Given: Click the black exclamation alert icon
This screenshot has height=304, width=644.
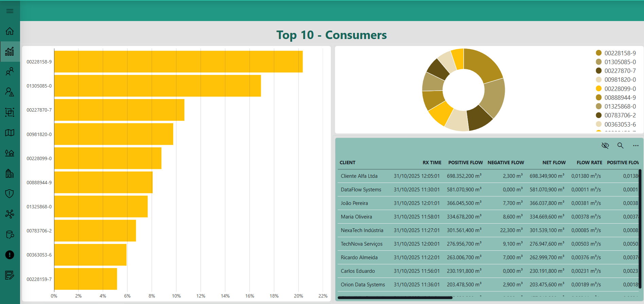Looking at the screenshot, I should tap(10, 255).
